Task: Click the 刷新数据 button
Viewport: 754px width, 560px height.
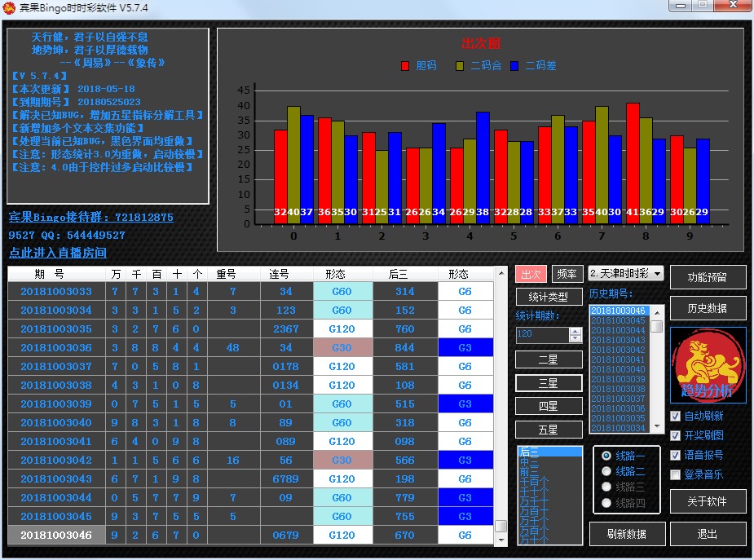Action: click(626, 534)
